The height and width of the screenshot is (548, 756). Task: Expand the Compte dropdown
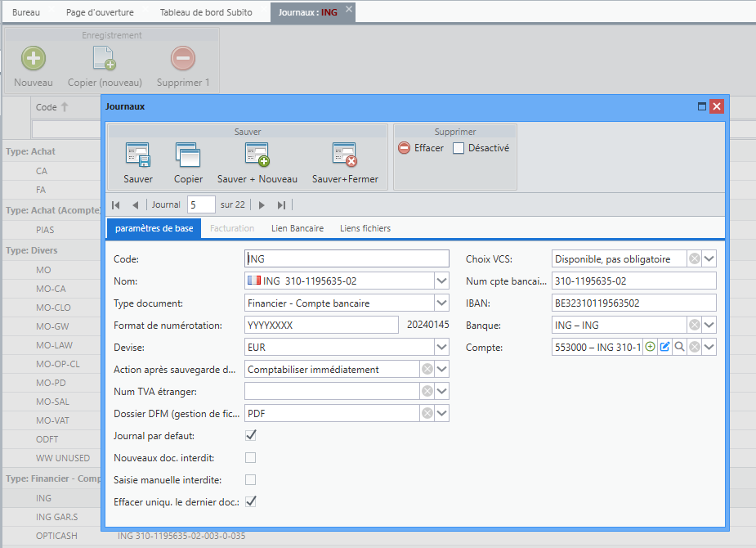tap(709, 347)
